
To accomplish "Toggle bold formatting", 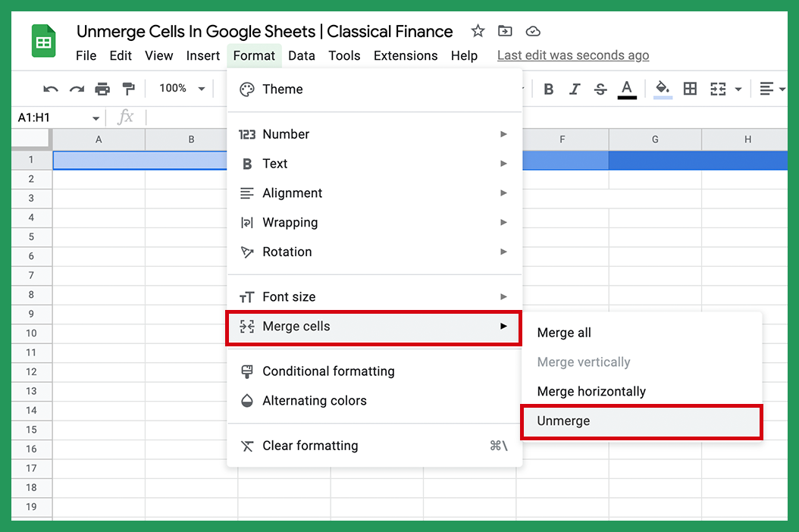I will [549, 89].
